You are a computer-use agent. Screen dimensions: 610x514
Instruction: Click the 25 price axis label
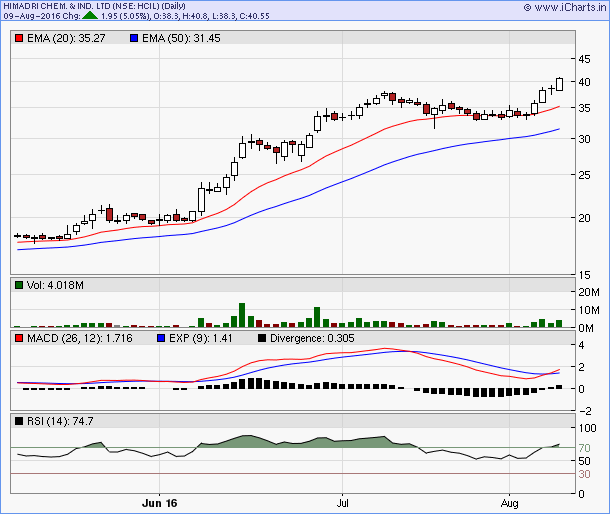pos(584,175)
